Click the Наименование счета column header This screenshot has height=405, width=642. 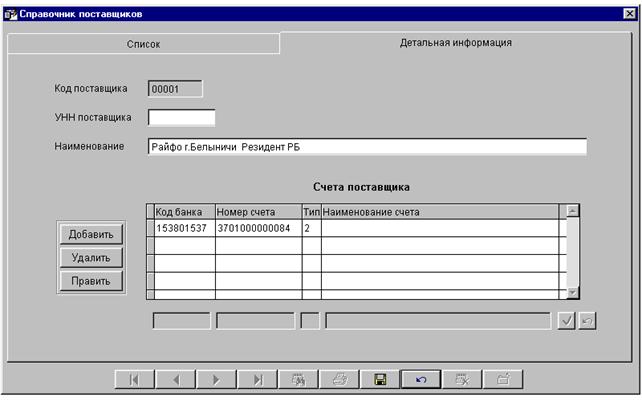440,212
